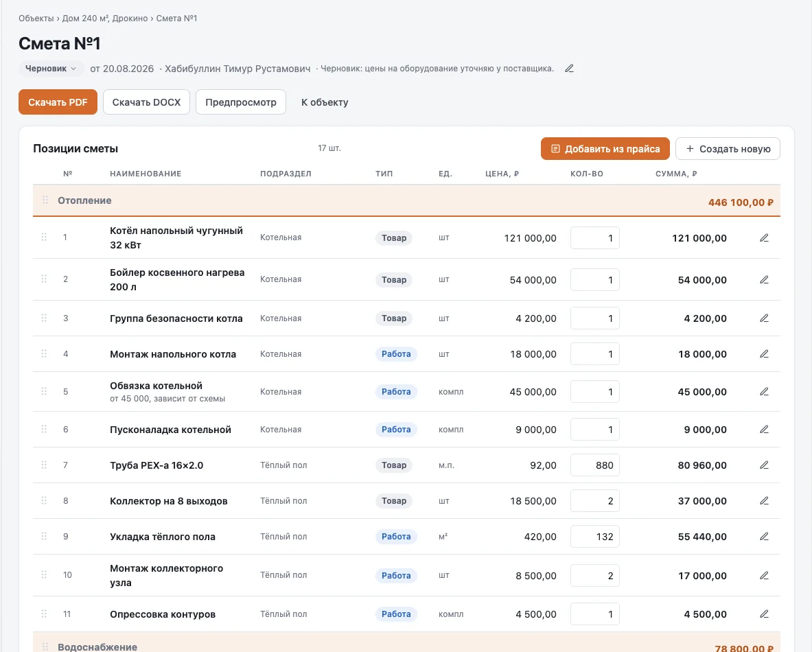
Task: Click quantity field for Труба PEX-a 16×2.0
Action: coord(594,465)
